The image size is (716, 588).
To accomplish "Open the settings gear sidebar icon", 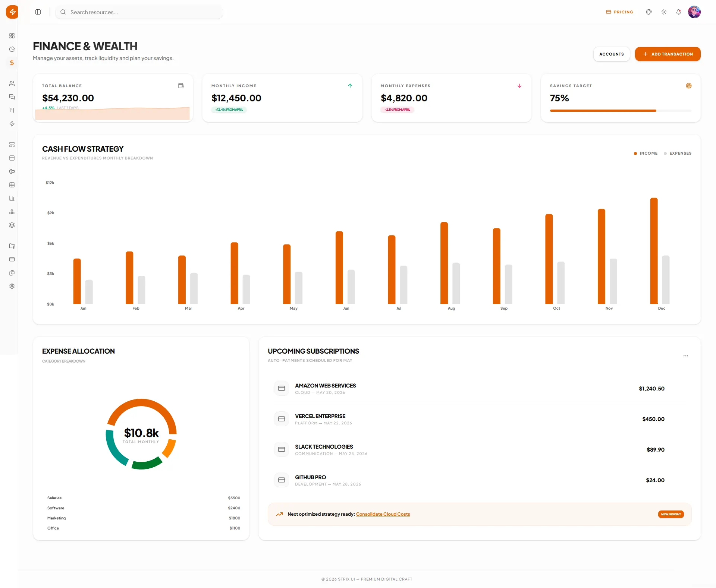I will (12, 286).
